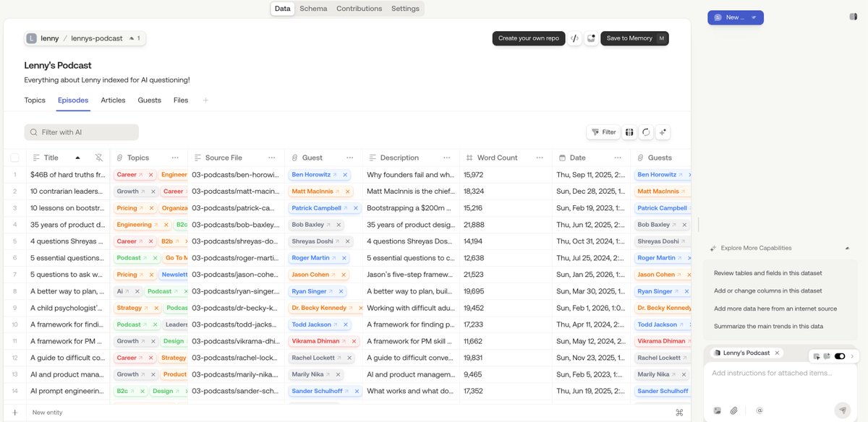The width and height of the screenshot is (868, 422).
Task: Check the select-all checkbox in table header
Action: (14, 158)
